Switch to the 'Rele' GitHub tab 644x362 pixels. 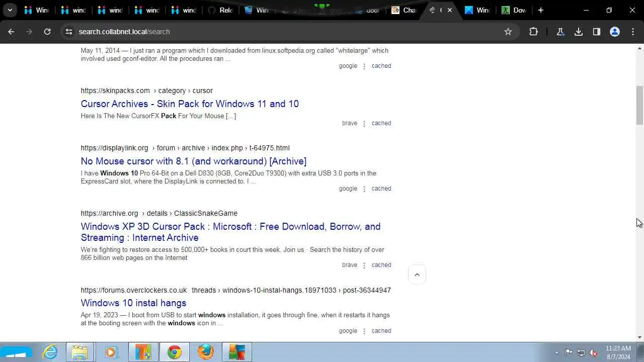(x=220, y=10)
